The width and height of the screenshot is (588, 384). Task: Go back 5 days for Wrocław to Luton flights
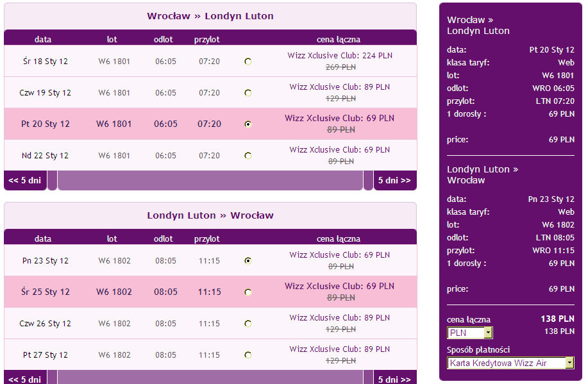click(25, 180)
